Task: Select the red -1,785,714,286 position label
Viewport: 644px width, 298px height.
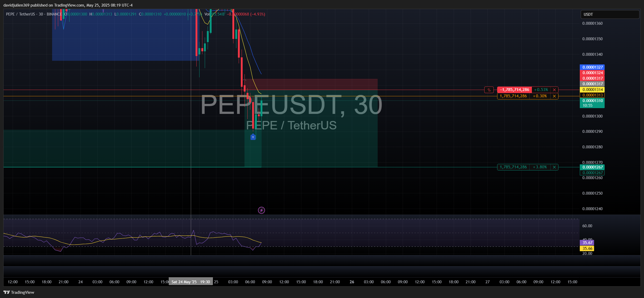Action: coord(515,90)
